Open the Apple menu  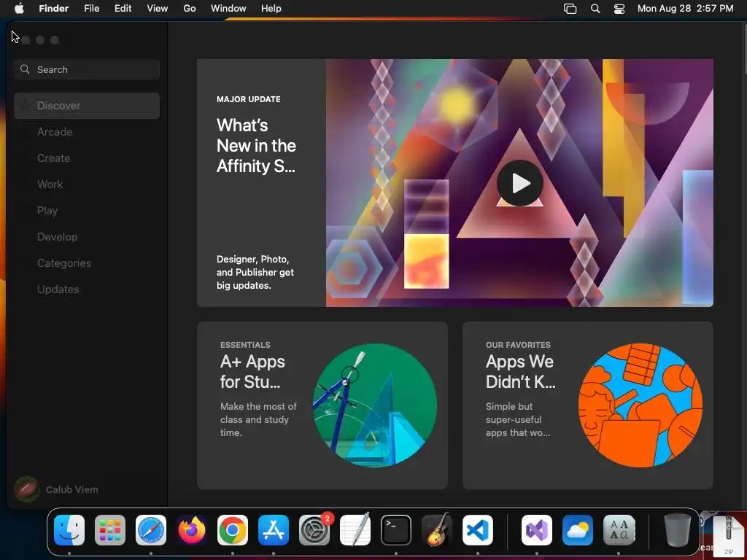tap(19, 8)
